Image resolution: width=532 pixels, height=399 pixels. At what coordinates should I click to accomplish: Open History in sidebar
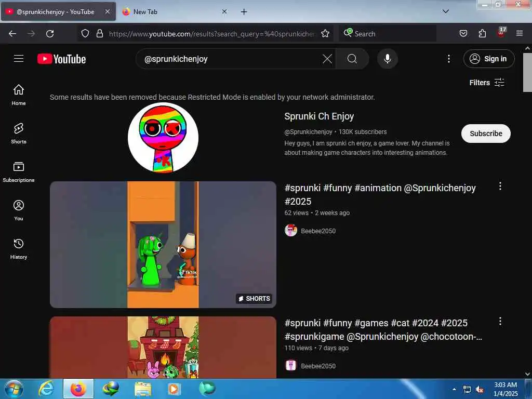click(x=19, y=249)
